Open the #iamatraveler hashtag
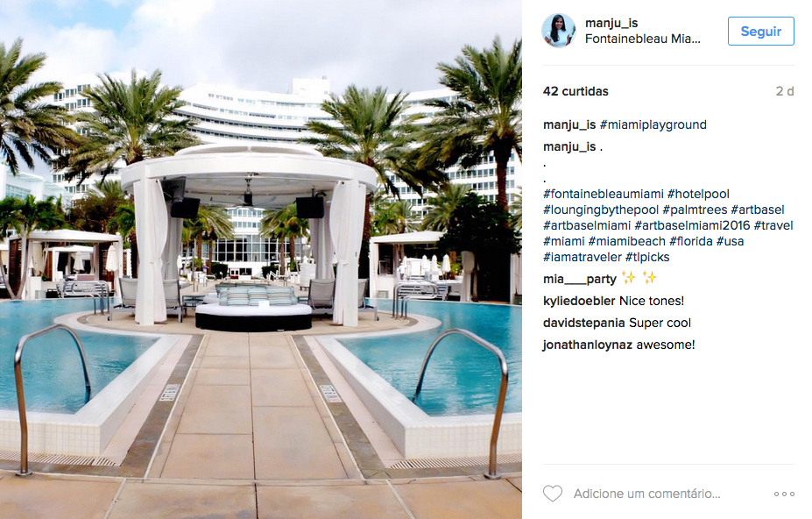The image size is (812, 519). pos(583,257)
